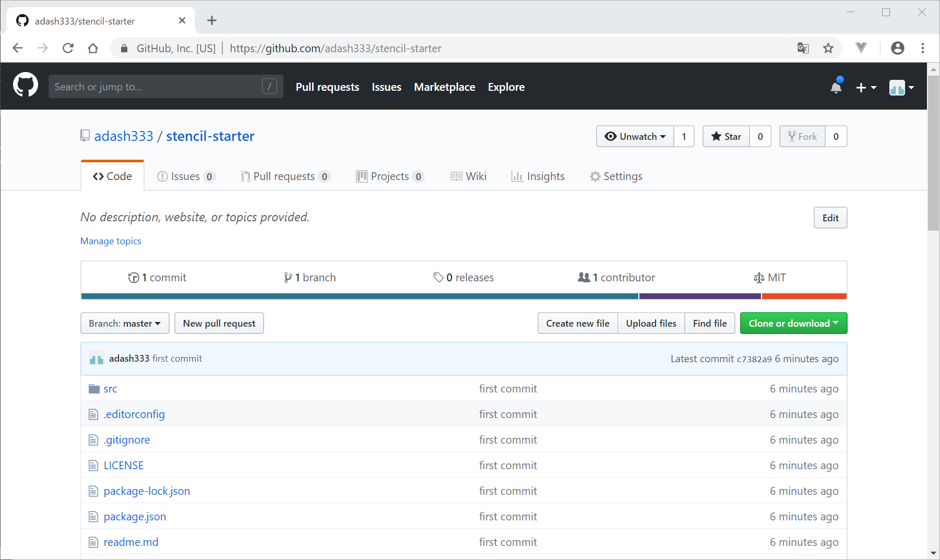Click the translate page icon

(x=803, y=48)
